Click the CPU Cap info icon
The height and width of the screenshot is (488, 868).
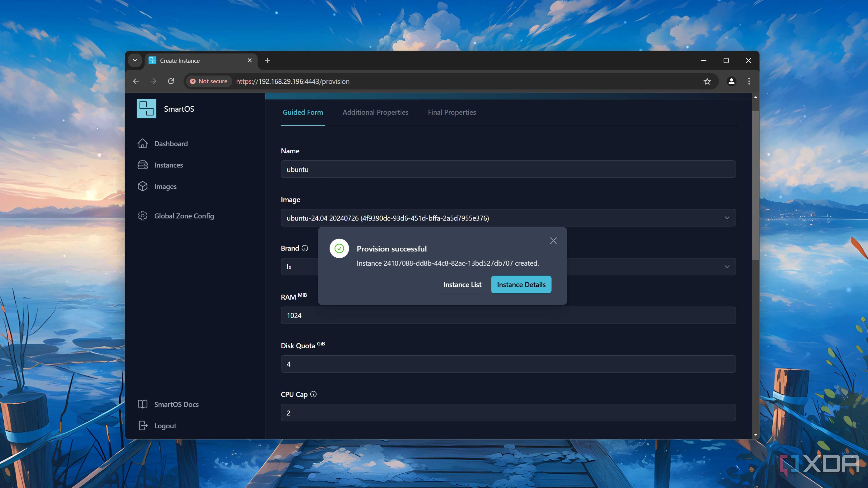[x=313, y=394]
